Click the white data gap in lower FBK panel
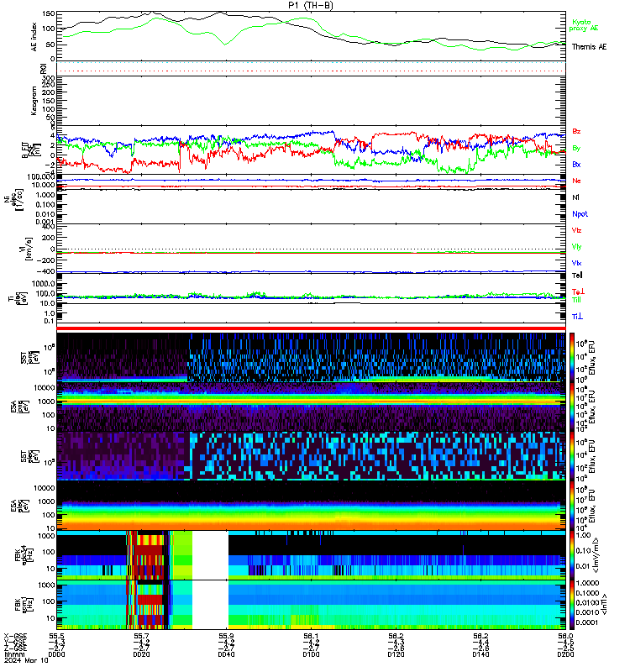 click(210, 605)
